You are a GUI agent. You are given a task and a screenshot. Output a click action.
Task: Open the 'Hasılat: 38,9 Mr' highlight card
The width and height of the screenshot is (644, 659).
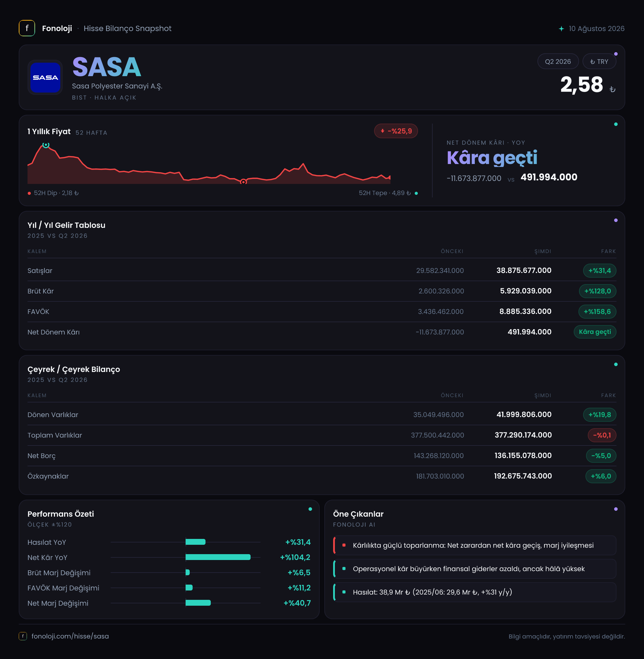click(x=475, y=592)
